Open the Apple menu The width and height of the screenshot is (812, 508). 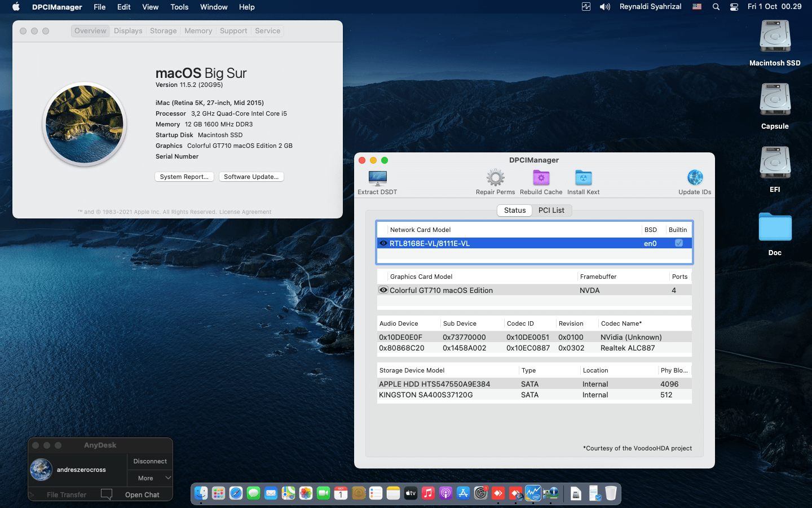(16, 7)
